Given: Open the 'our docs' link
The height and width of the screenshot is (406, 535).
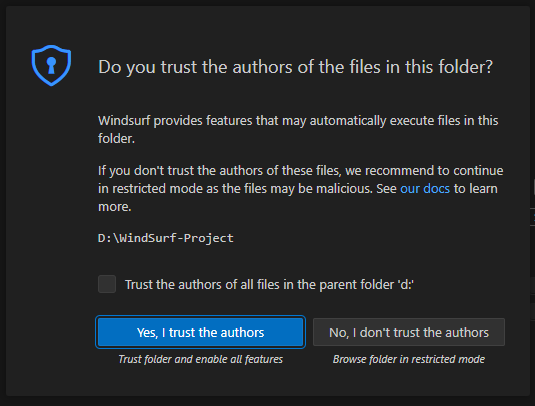Looking at the screenshot, I should click(x=425, y=189).
